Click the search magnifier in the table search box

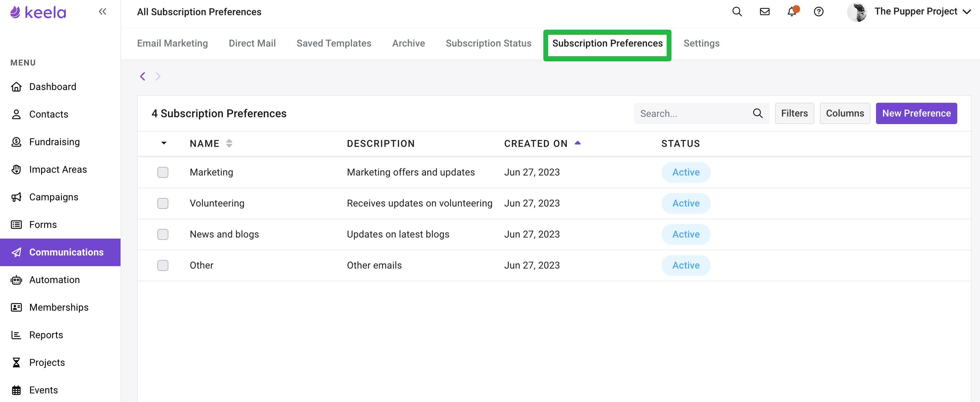[758, 113]
